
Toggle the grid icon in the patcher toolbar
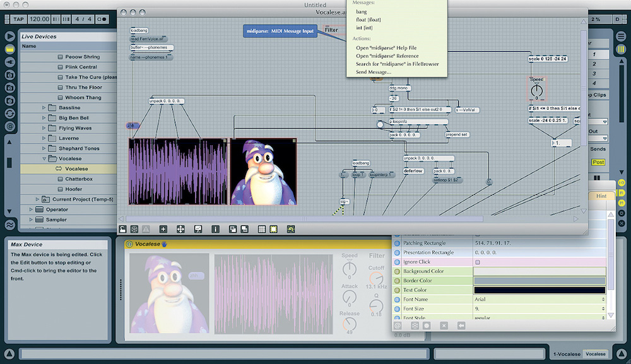pos(262,229)
